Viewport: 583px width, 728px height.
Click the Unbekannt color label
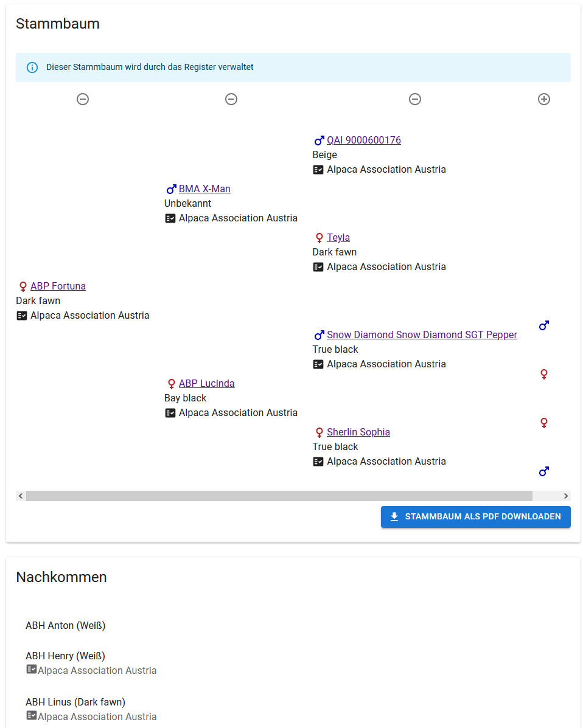coord(187,203)
